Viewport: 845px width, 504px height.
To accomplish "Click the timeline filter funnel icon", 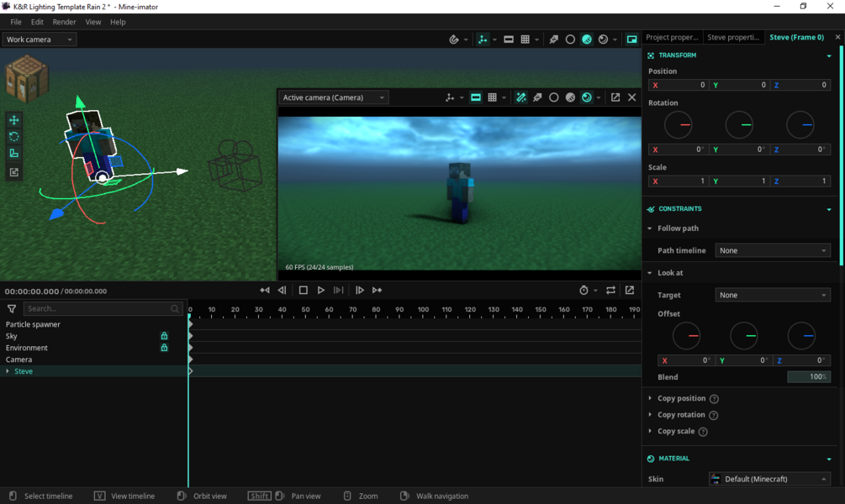I will (11, 308).
